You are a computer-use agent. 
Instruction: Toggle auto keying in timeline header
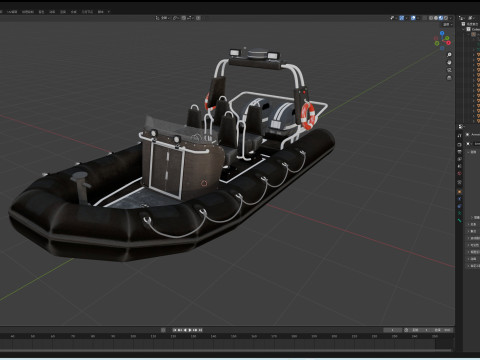pyautogui.click(x=163, y=330)
